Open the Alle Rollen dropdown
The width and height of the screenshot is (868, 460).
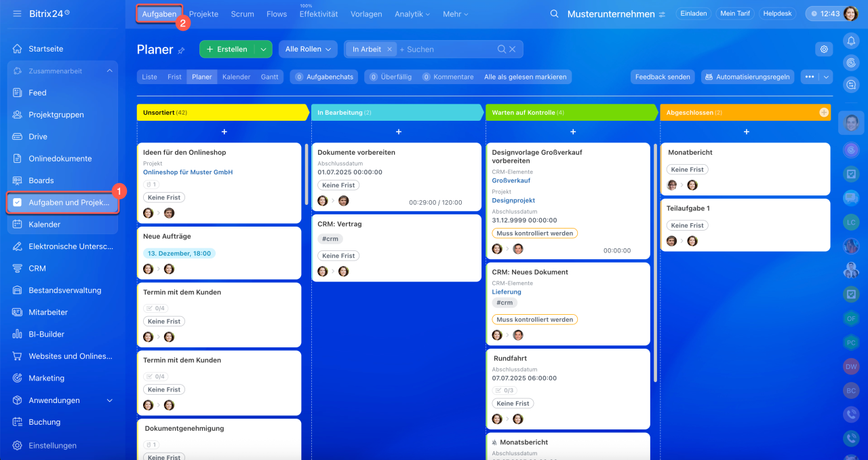[x=308, y=49]
